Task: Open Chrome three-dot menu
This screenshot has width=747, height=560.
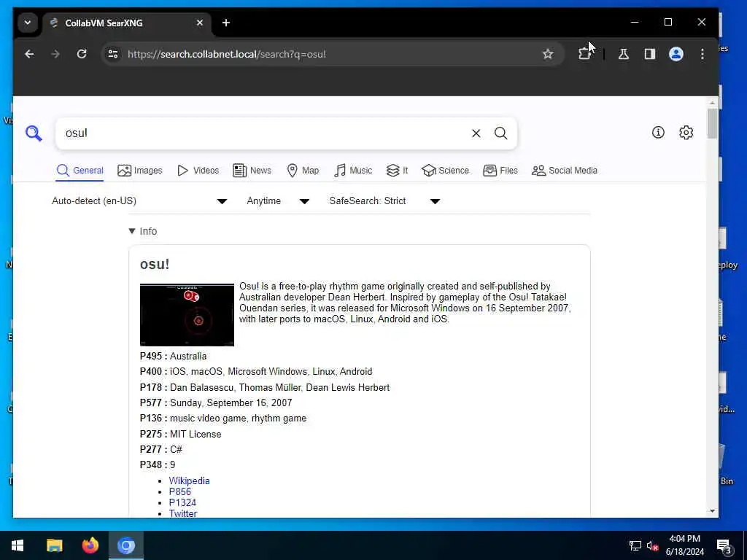Action: (703, 54)
